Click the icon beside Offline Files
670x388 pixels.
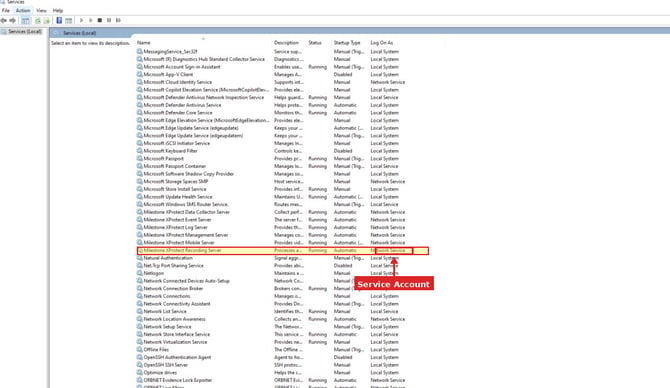coord(139,350)
